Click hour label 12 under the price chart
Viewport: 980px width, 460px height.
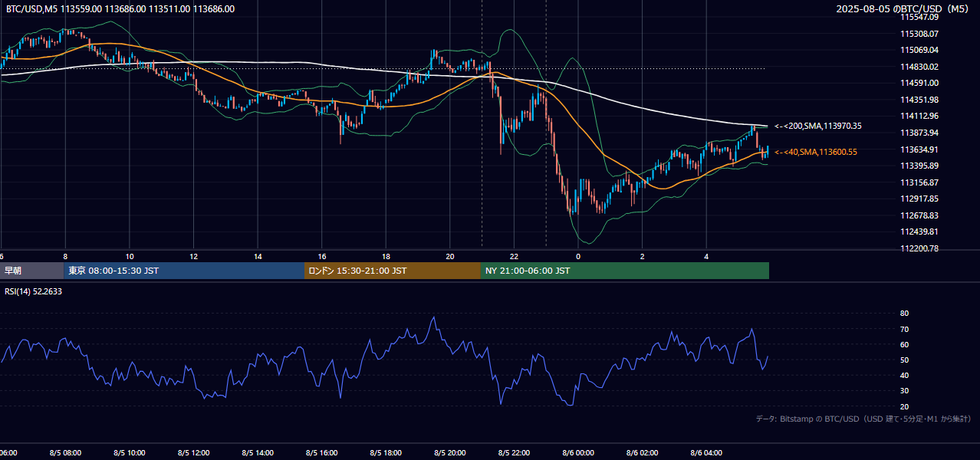(193, 256)
